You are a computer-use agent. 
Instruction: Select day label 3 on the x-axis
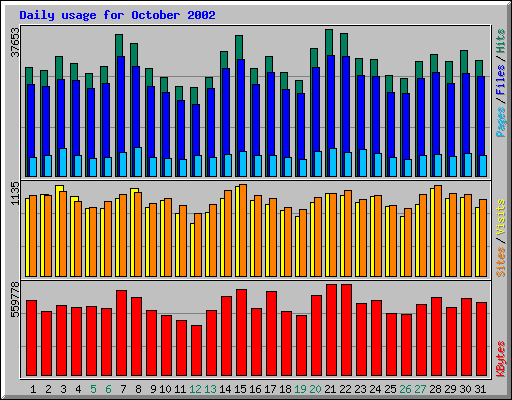pyautogui.click(x=63, y=389)
